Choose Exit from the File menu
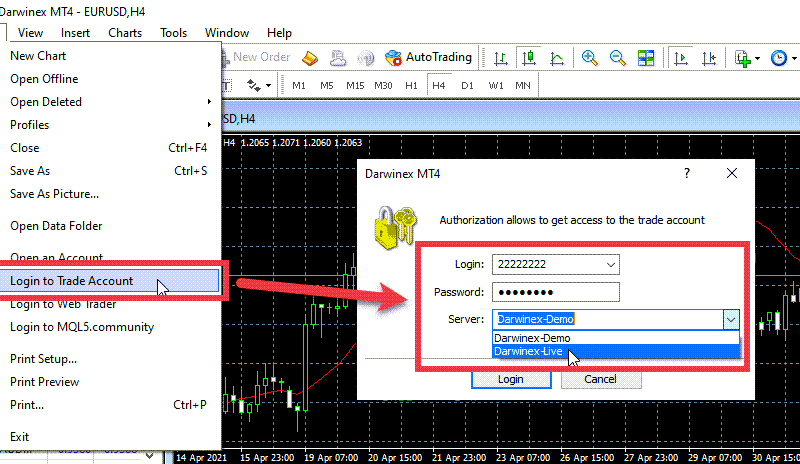800x464 pixels. pyautogui.click(x=110, y=437)
